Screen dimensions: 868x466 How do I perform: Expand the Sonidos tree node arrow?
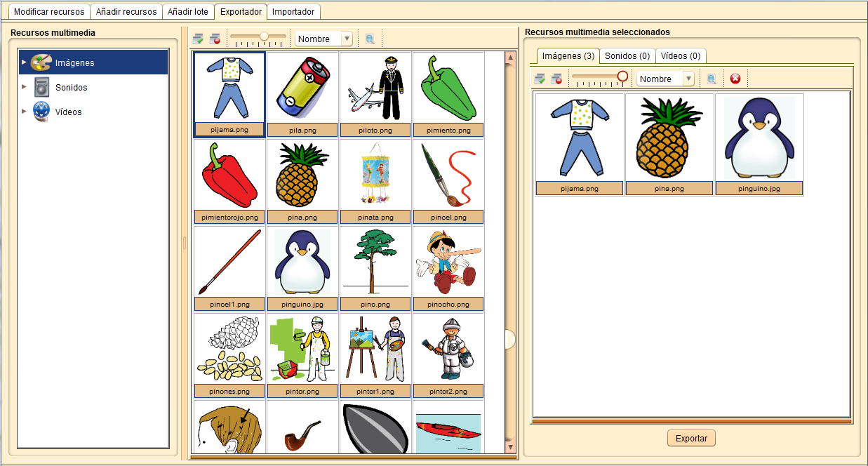coord(24,87)
